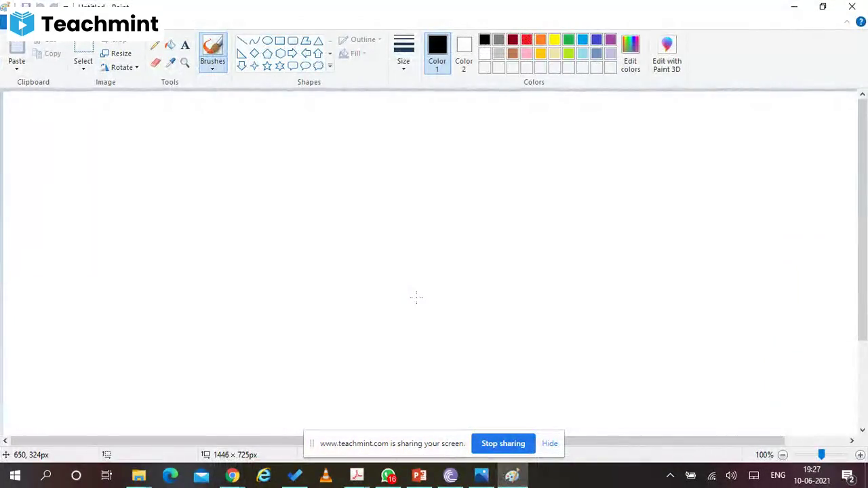Image resolution: width=868 pixels, height=488 pixels.
Task: Click the zoom slider handle
Action: click(821, 455)
